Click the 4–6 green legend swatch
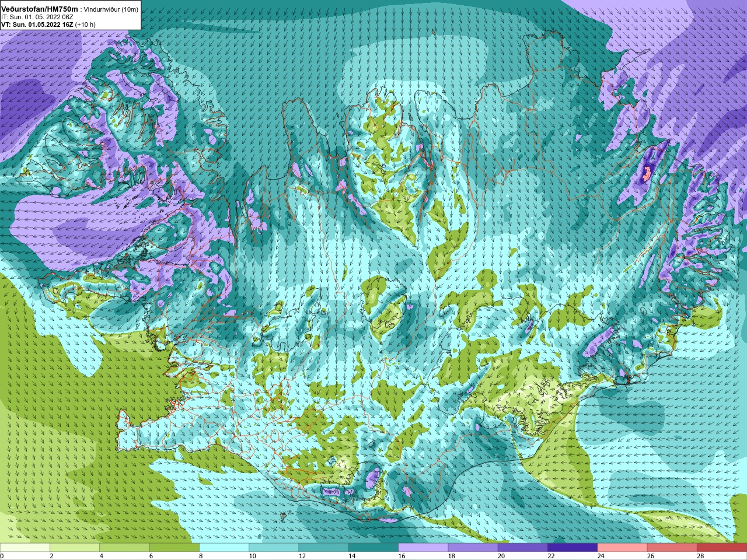The height and width of the screenshot is (560, 747). coord(125,548)
